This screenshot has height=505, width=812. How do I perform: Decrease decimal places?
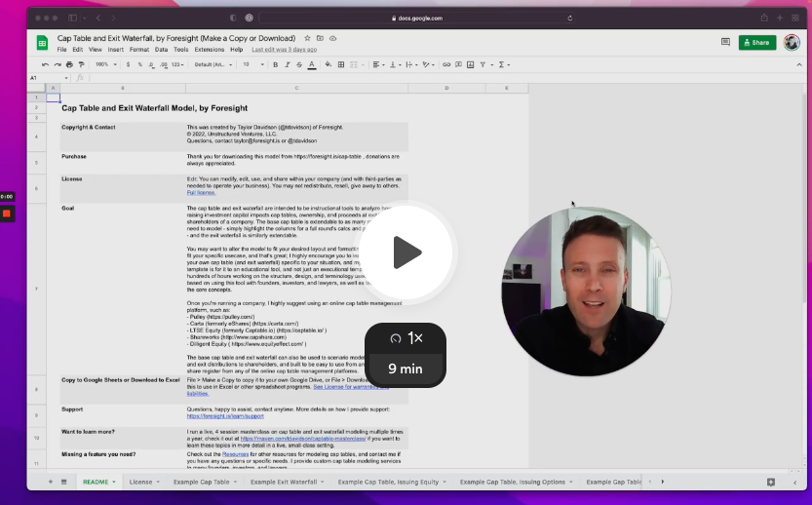pyautogui.click(x=151, y=64)
